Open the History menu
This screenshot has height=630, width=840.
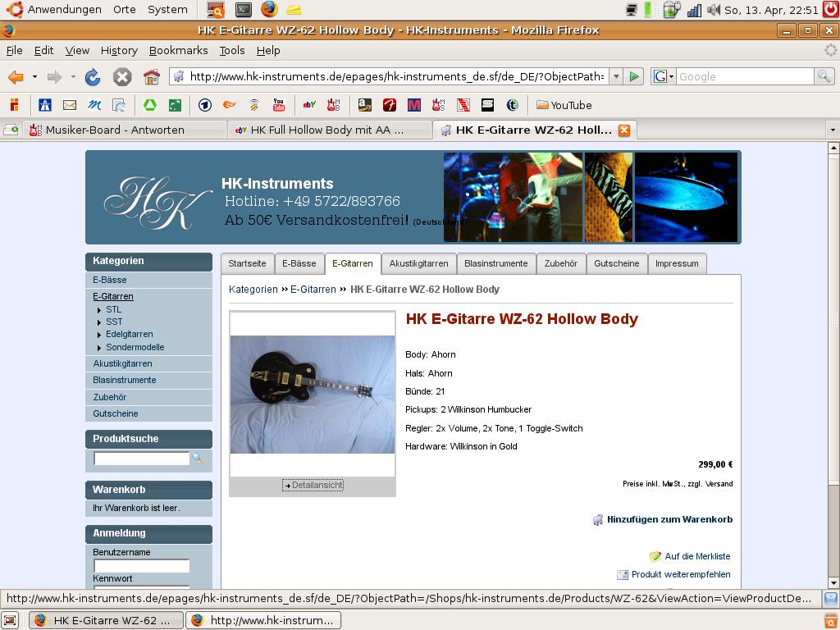point(119,50)
